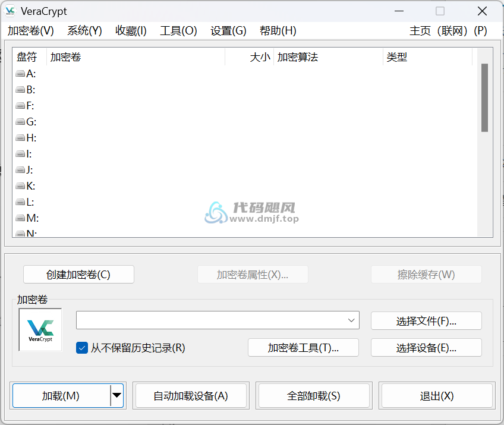Select the K: drive slot icon
Screen dimensions: 504x425
click(20, 186)
